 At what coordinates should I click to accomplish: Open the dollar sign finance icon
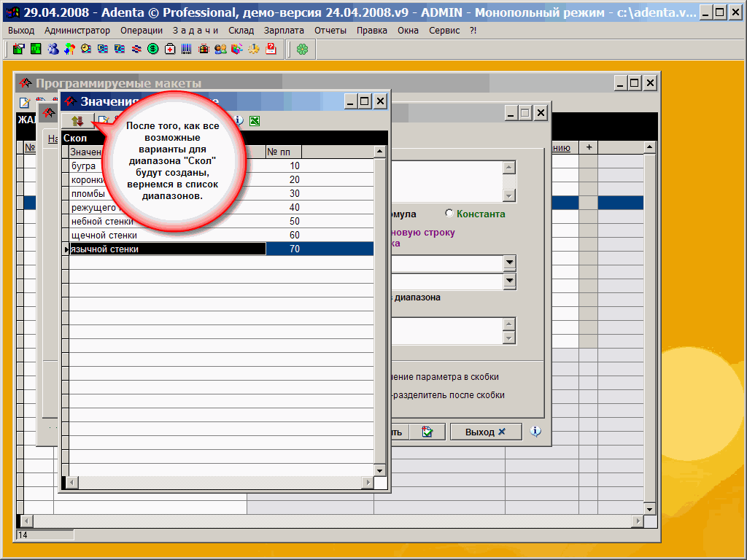[153, 49]
